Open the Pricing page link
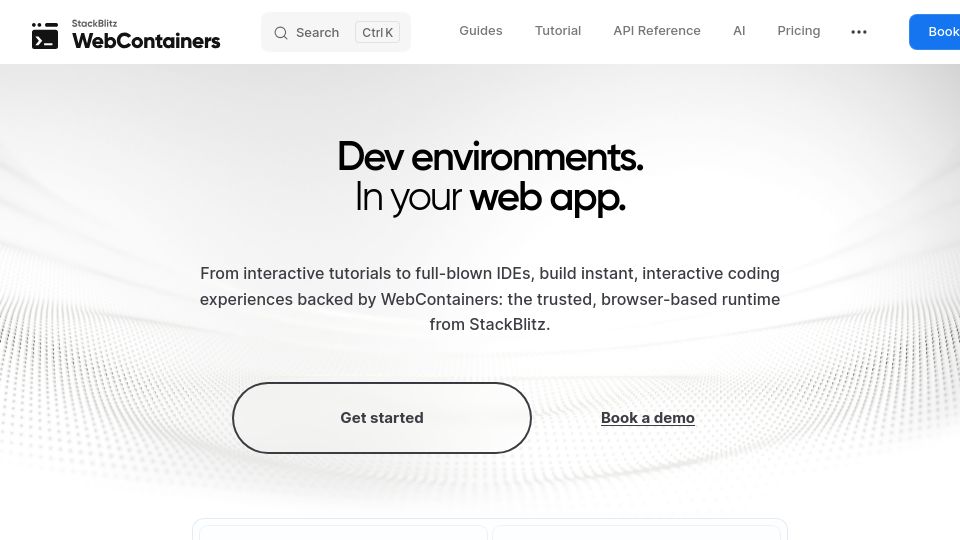This screenshot has height=540, width=960. point(798,31)
